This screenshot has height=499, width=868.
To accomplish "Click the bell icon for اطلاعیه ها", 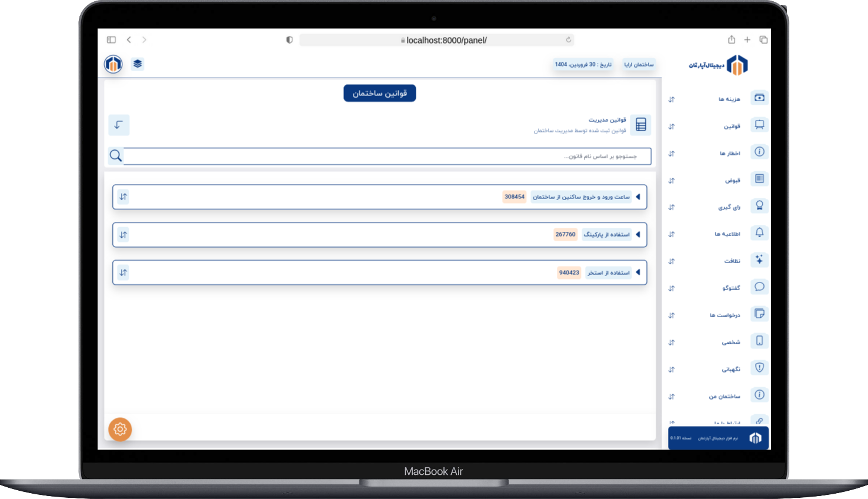I will pyautogui.click(x=759, y=233).
